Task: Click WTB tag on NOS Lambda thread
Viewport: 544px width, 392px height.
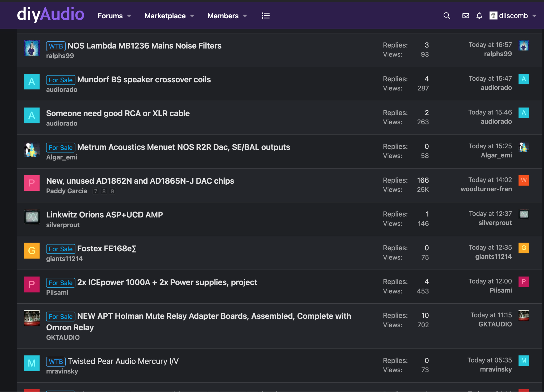Action: click(56, 46)
